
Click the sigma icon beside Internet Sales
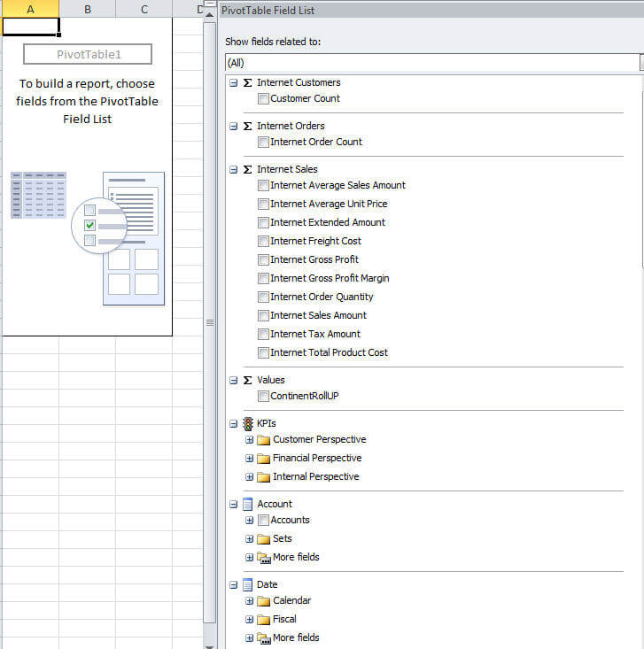pyautogui.click(x=247, y=170)
